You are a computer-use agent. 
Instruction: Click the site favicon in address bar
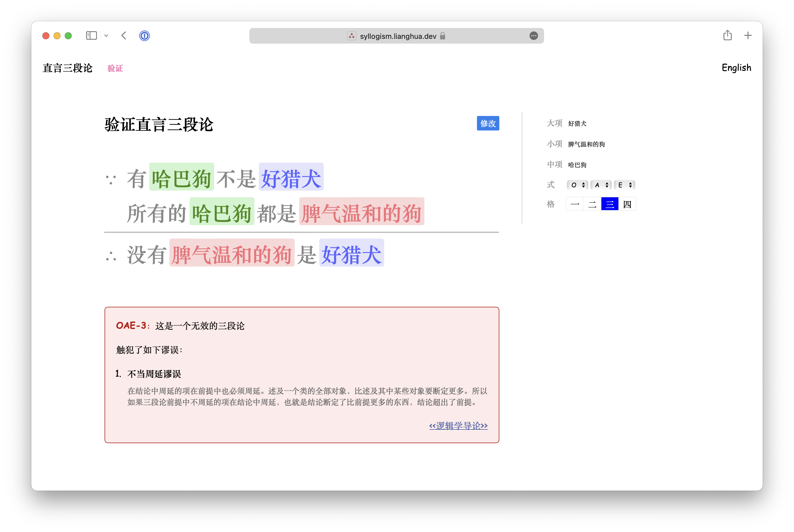tap(351, 36)
